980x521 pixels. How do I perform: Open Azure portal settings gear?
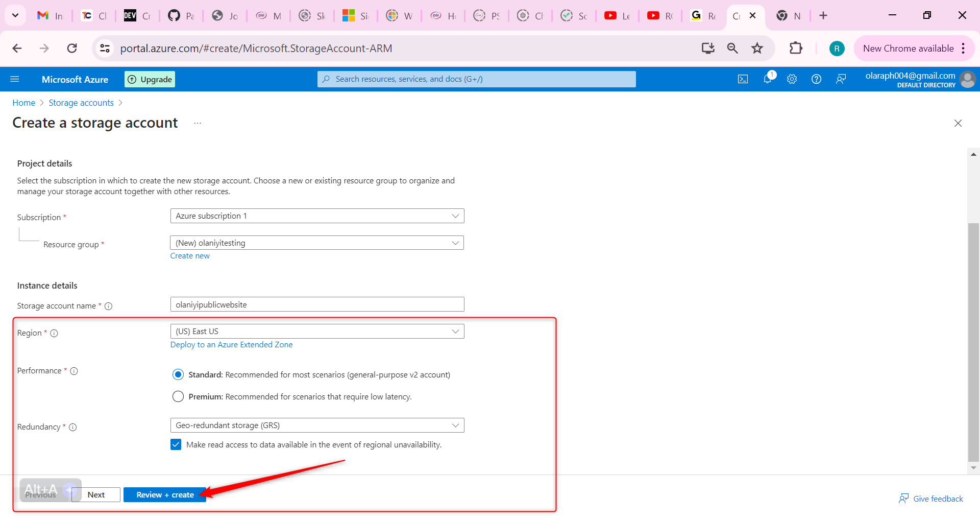[792, 79]
